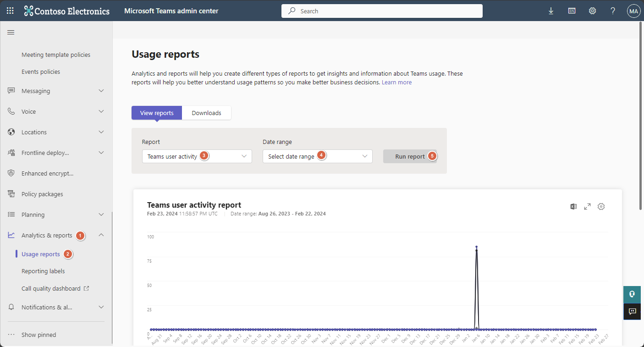Image resolution: width=644 pixels, height=347 pixels.
Task: Click the Notifications bell icon
Action: 11,307
